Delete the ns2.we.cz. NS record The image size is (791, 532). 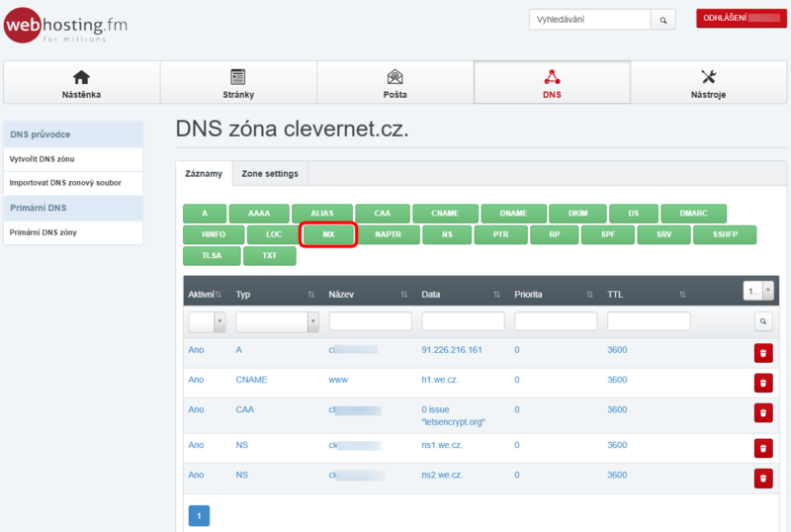tap(762, 478)
